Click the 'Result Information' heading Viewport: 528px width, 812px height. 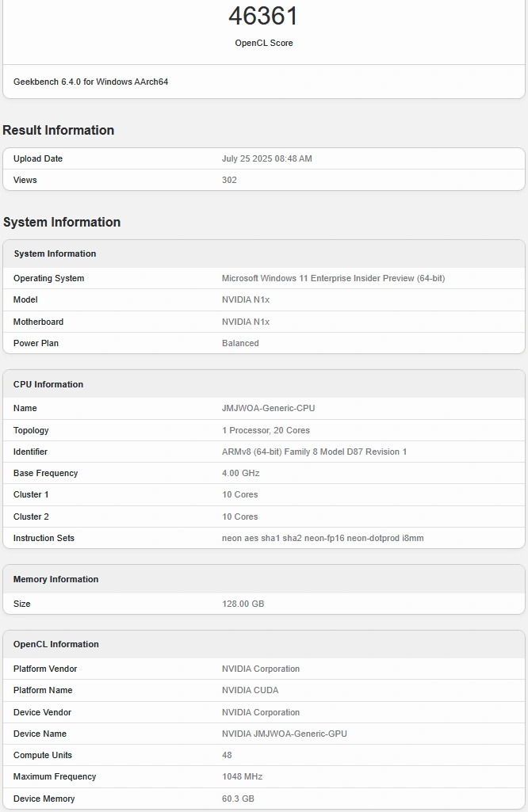pyautogui.click(x=58, y=130)
